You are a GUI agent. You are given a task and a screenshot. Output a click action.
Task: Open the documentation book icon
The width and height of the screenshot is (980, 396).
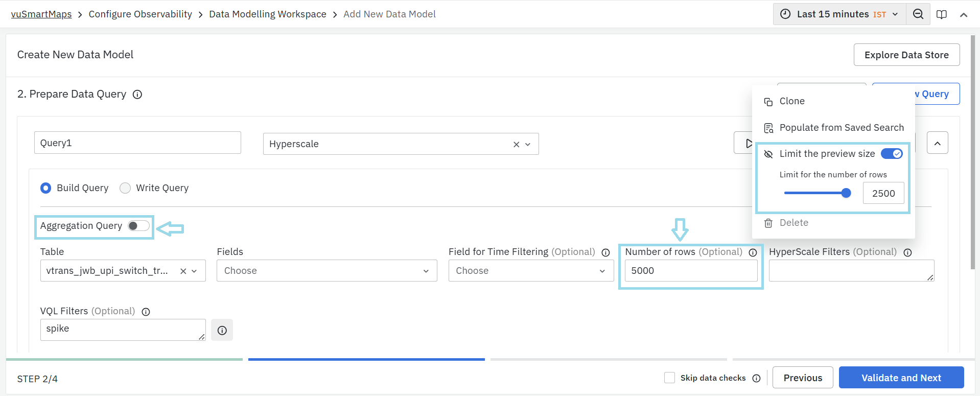click(x=941, y=14)
